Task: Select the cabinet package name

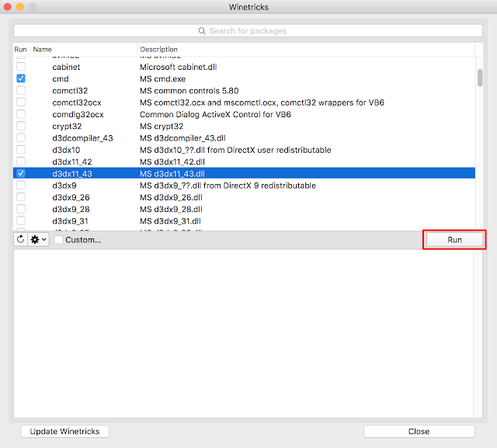Action: pos(66,68)
